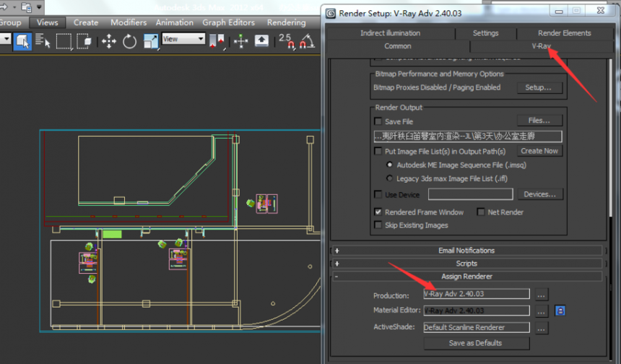Click the Bitmap Proxies Setup... button
Viewport: 621px width, 364px height.
[539, 87]
